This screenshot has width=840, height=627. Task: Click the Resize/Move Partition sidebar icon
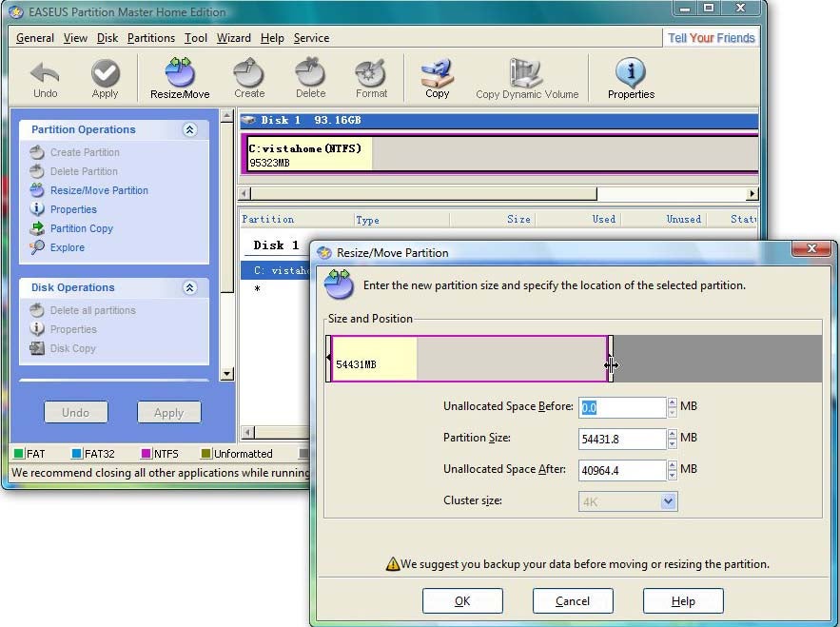tap(37, 190)
